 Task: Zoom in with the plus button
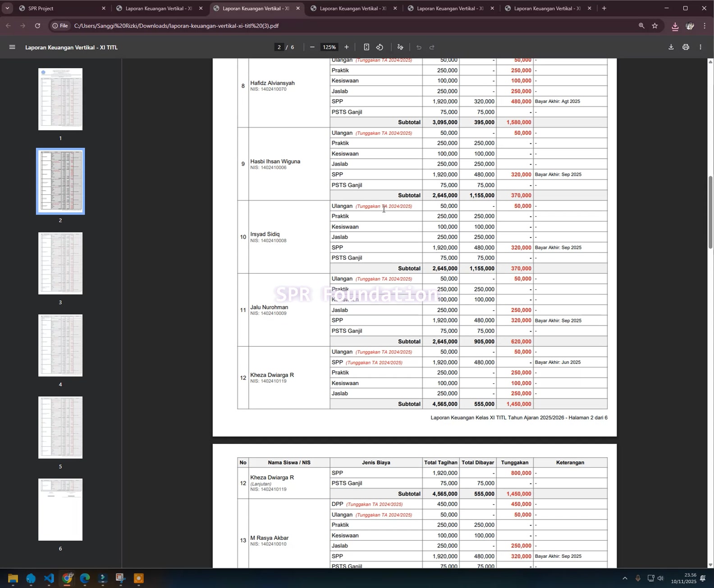pos(346,47)
